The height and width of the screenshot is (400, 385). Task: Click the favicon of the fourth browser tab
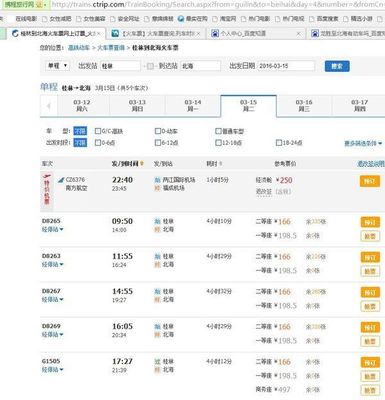315,33
